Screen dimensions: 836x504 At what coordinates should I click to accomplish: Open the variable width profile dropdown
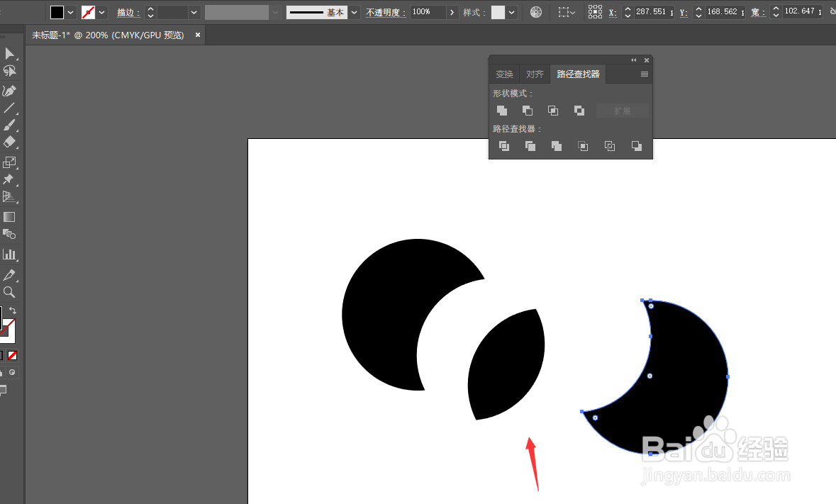tap(276, 12)
